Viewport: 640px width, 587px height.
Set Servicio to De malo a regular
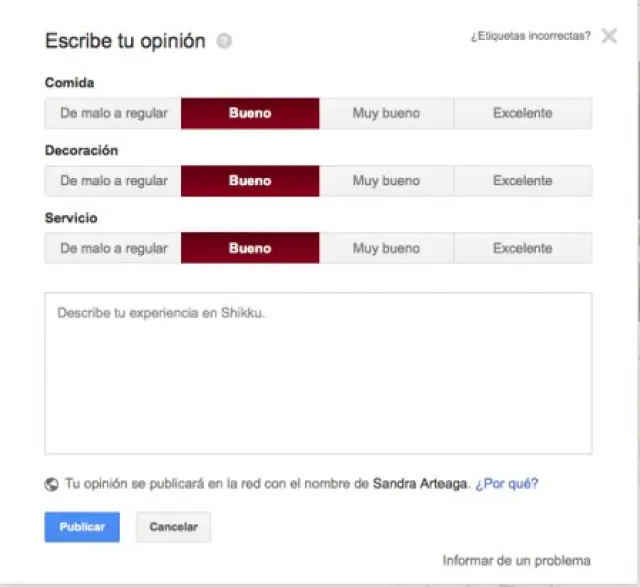point(113,248)
